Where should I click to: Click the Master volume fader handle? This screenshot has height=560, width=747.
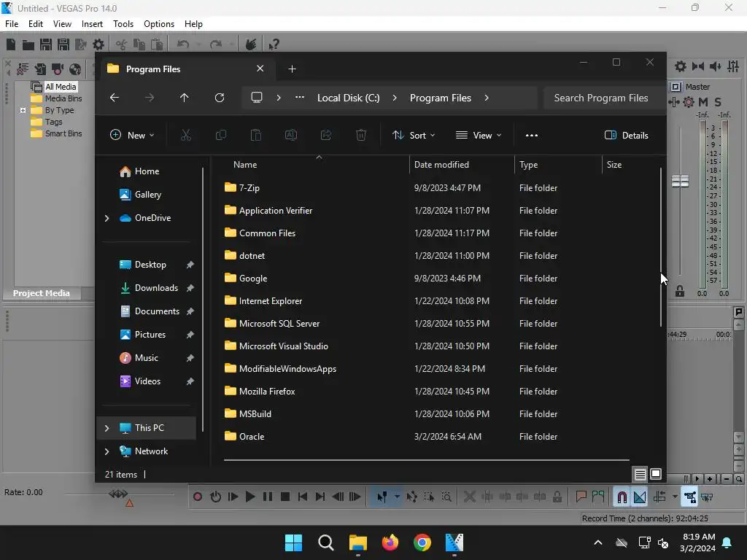[x=680, y=181]
